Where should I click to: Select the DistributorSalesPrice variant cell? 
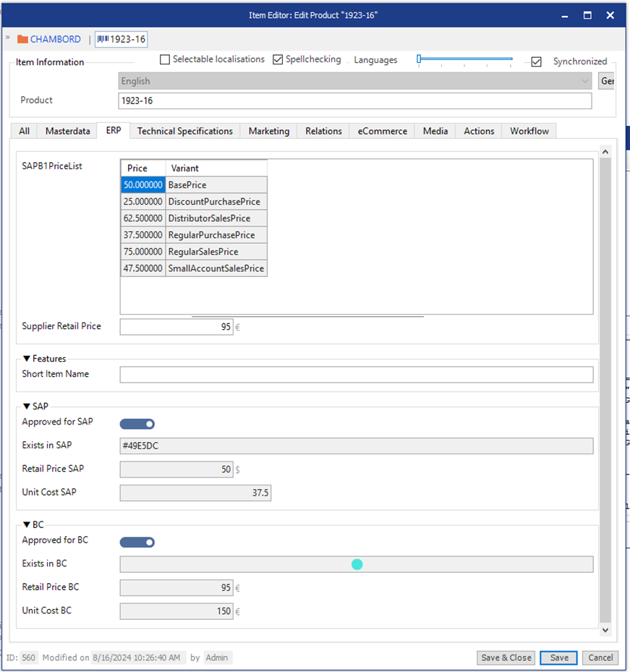click(x=216, y=218)
